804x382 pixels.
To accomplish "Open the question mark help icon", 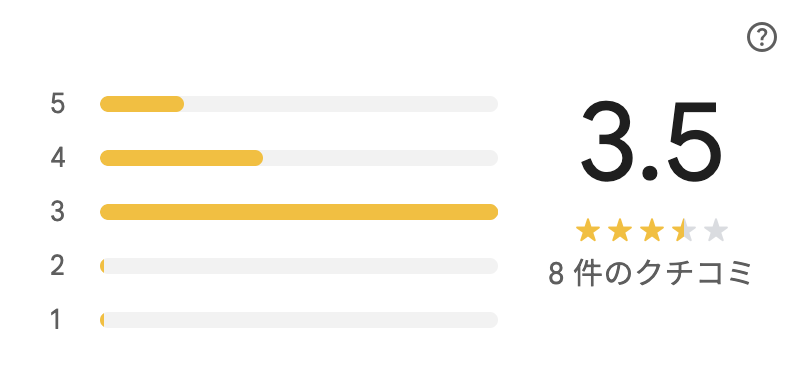I will tap(761, 37).
